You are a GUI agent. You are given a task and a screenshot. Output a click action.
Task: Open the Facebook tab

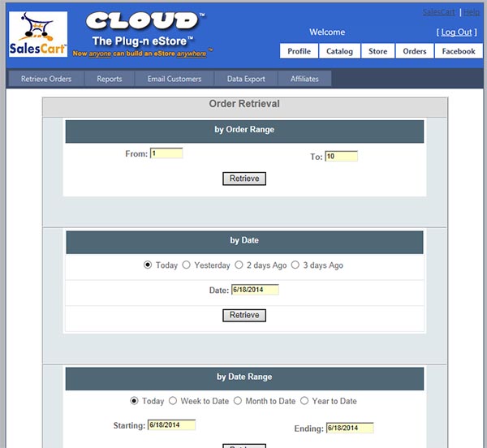click(x=459, y=51)
